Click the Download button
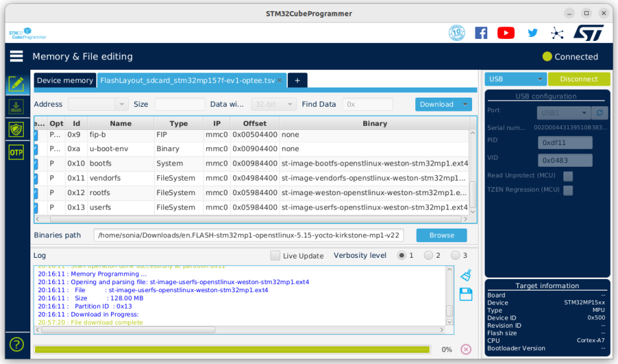This screenshot has height=364, width=618. pyautogui.click(x=436, y=104)
